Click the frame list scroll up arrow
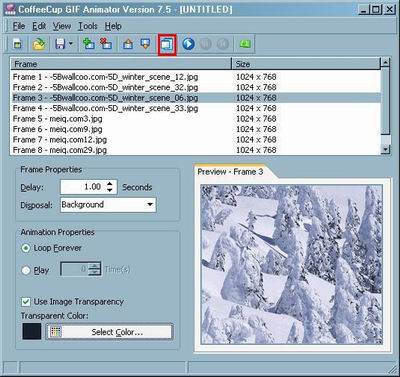This screenshot has height=377, width=400. pyautogui.click(x=385, y=63)
